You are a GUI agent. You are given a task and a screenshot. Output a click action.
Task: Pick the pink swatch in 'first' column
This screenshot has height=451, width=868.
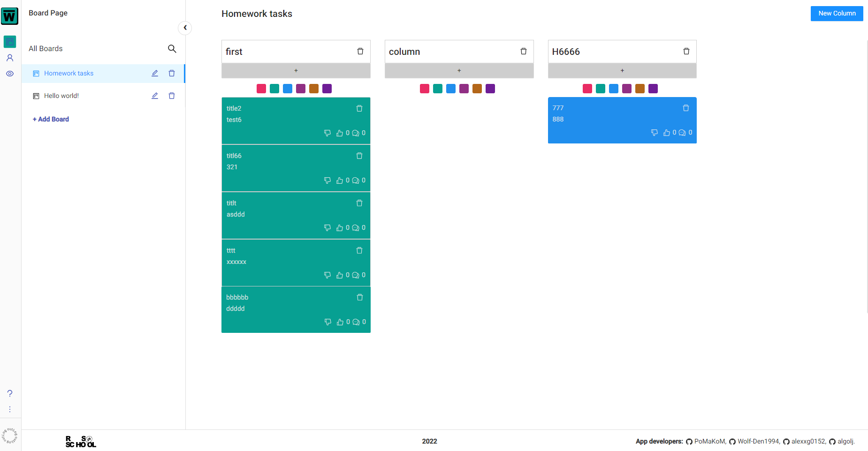(261, 89)
